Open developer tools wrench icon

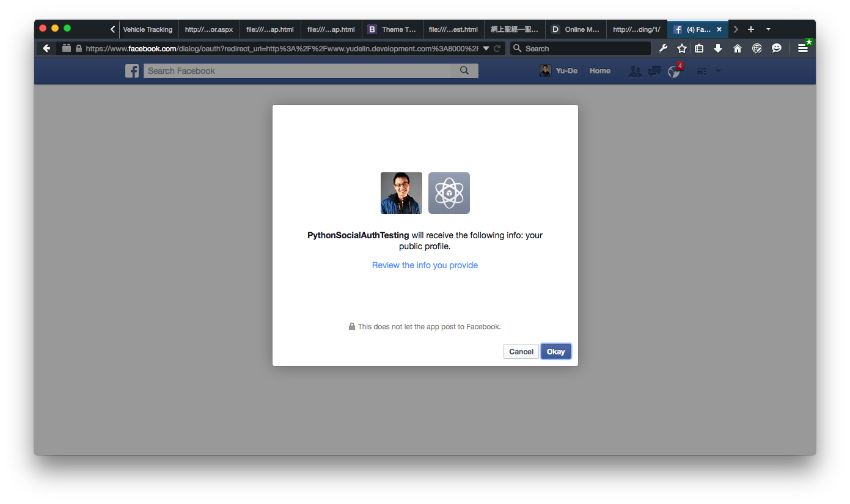(662, 48)
